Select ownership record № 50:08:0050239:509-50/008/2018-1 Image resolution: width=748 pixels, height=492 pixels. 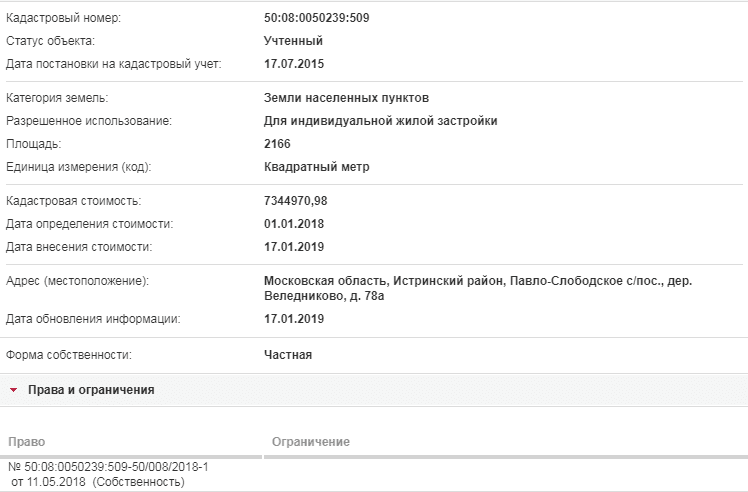(x=108, y=467)
